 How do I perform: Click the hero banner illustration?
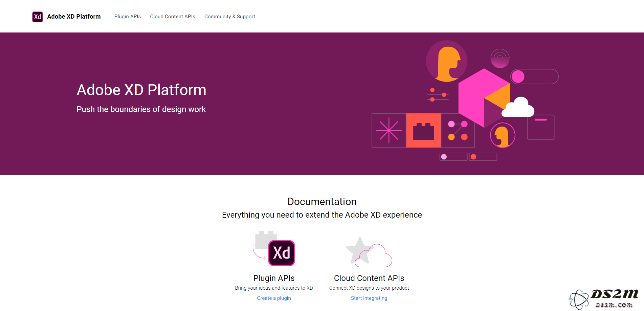465,101
